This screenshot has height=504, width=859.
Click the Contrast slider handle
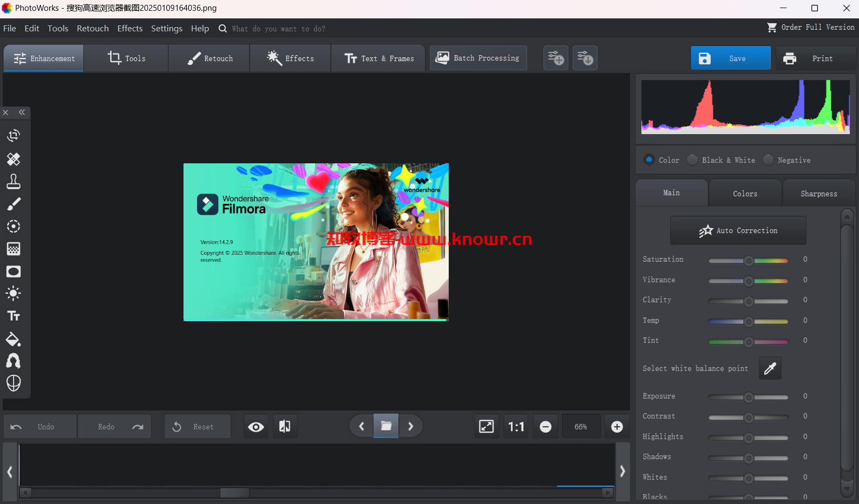point(749,417)
